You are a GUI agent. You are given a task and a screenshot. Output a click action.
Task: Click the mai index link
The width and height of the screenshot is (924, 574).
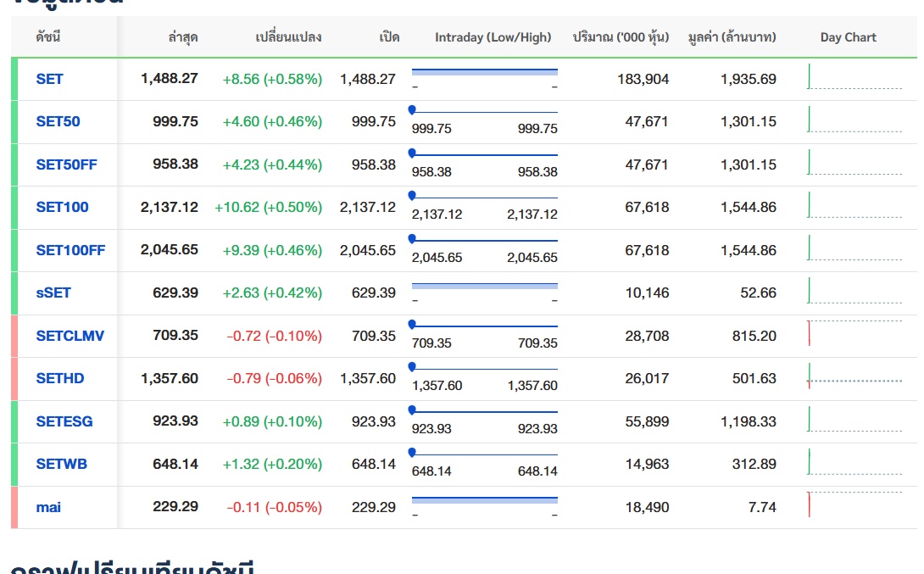pyautogui.click(x=48, y=507)
